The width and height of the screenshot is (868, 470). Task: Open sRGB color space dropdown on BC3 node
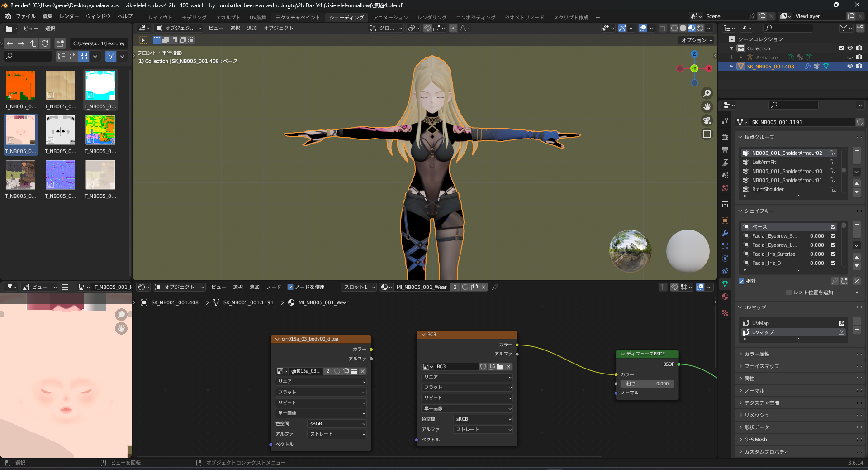coord(483,419)
